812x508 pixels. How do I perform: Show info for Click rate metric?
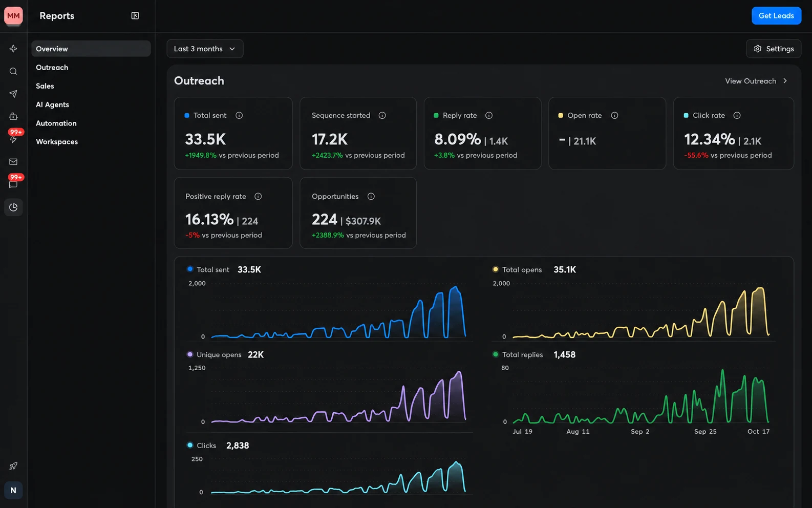pos(737,115)
